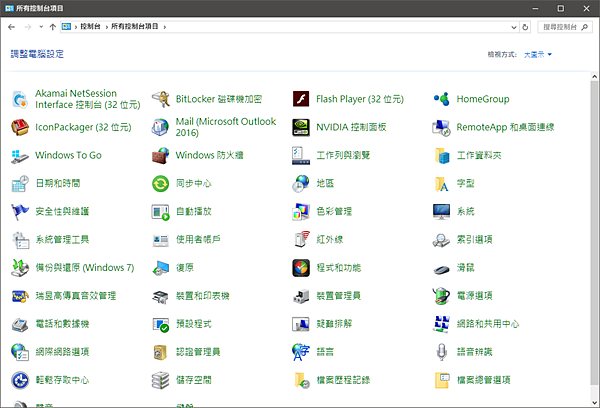
Task: Open the 裝置管理員 link
Action: pyautogui.click(x=339, y=296)
